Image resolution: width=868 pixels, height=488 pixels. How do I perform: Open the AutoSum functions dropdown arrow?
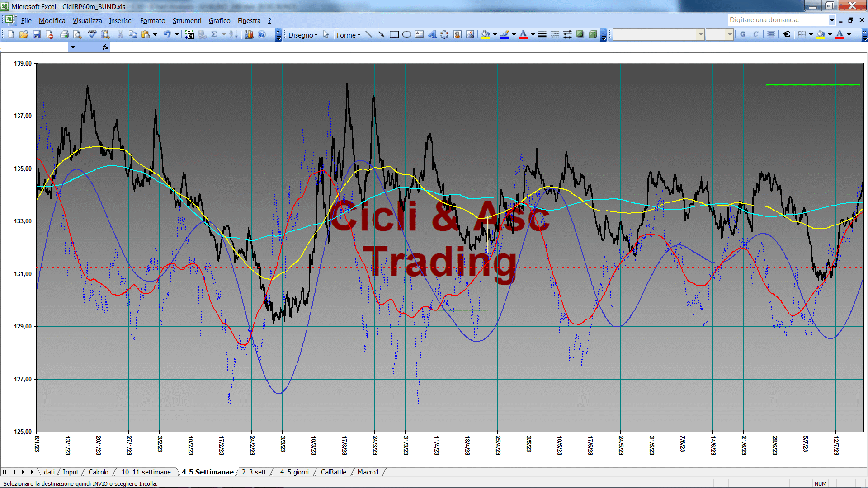pyautogui.click(x=224, y=34)
